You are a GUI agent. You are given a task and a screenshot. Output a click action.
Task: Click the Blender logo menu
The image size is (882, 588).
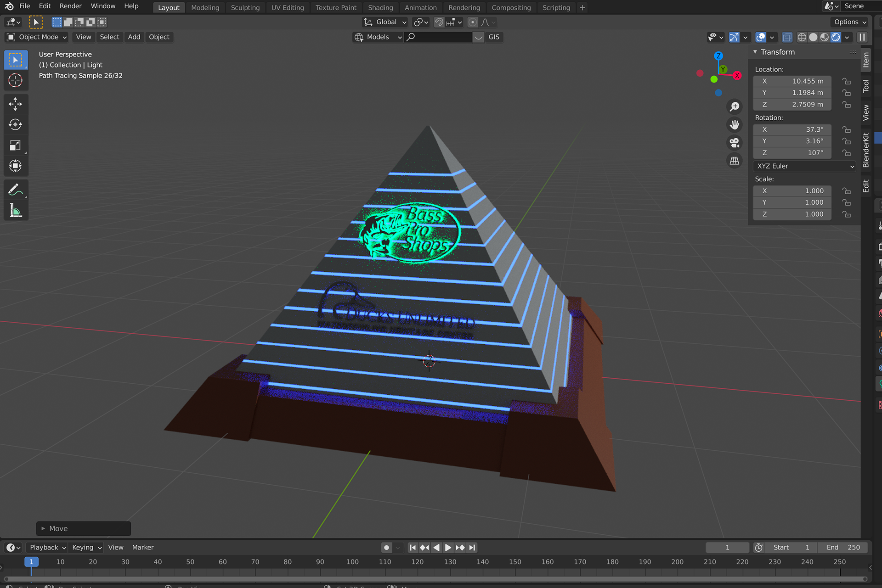click(9, 6)
